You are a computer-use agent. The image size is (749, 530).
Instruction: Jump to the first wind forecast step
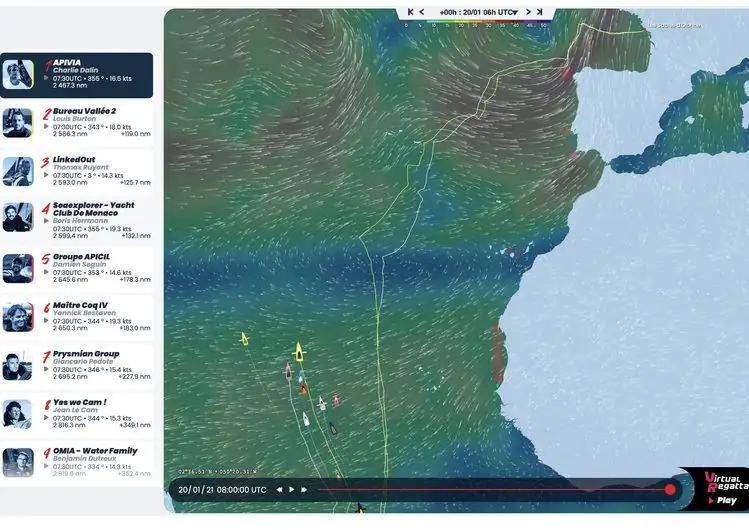click(410, 12)
